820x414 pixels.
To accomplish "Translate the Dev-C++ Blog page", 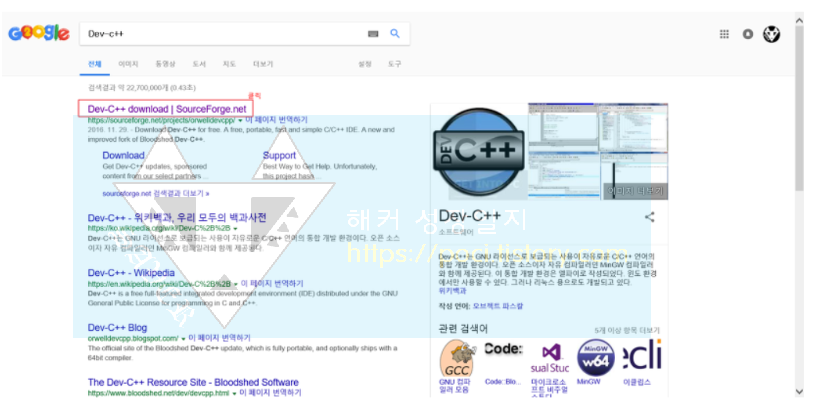I will (219, 338).
